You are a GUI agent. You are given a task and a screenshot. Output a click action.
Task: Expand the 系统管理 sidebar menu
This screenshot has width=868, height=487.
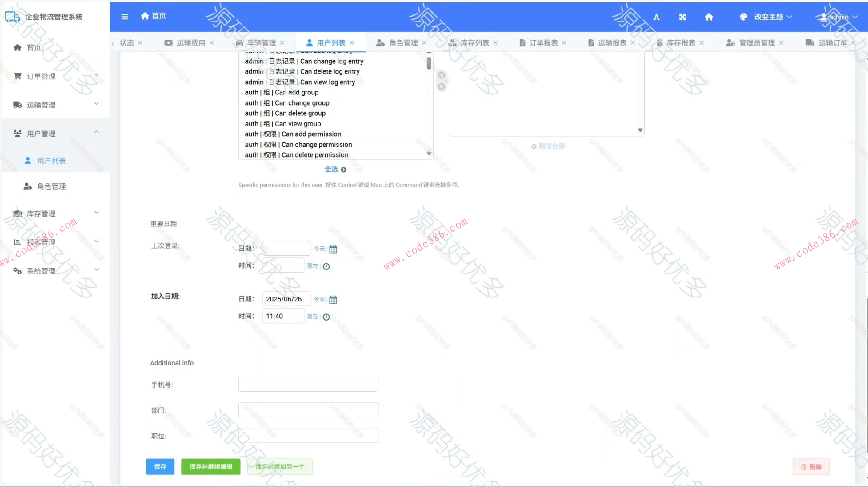tap(56, 271)
